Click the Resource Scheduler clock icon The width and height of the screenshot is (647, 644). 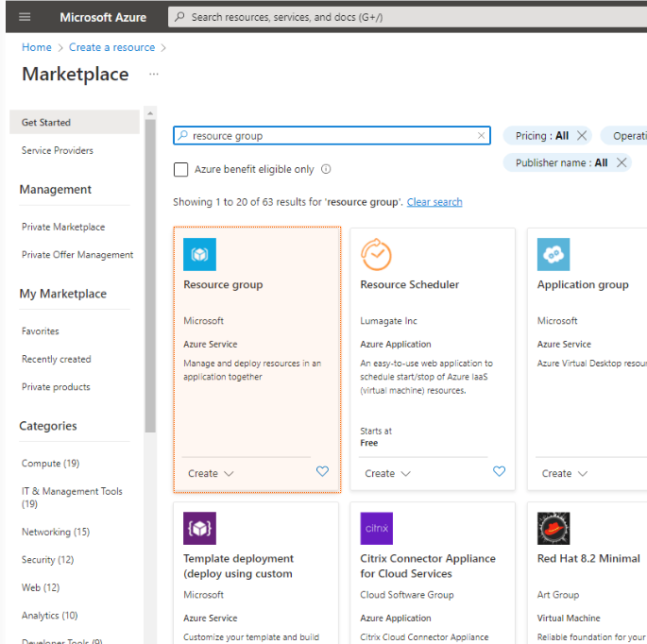pyautogui.click(x=376, y=254)
